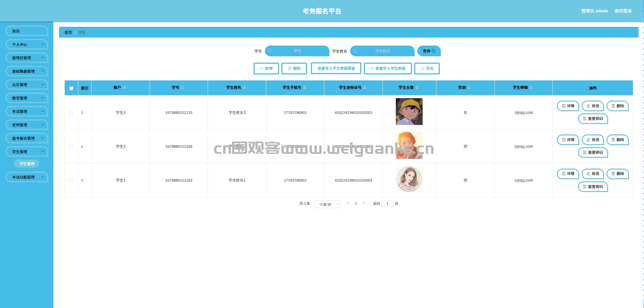Open 首页 in the sidebar

point(27,31)
